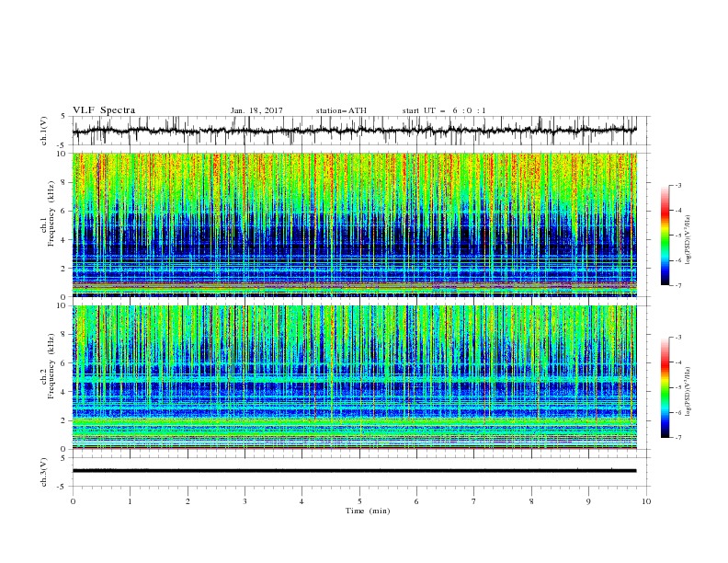Click the upper 'log(PSD)(V²/Hz)' colorbar label
The height and width of the screenshot is (563, 728).
pyautogui.click(x=688, y=240)
